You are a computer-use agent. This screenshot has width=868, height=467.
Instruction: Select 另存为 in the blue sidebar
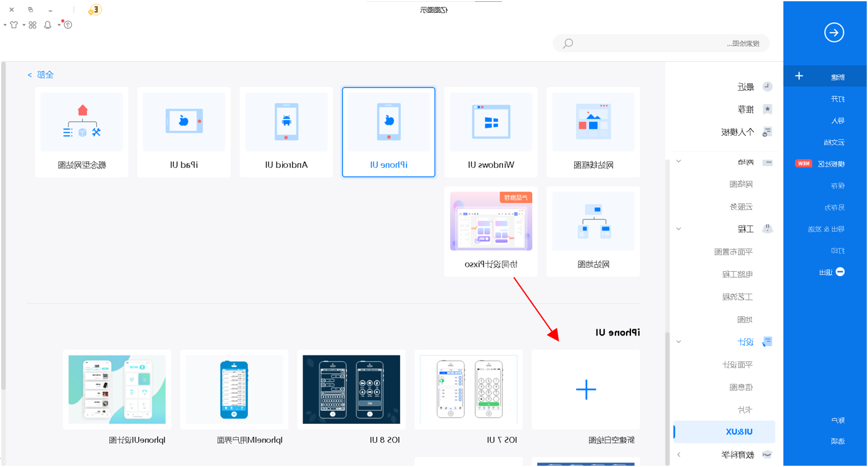834,207
